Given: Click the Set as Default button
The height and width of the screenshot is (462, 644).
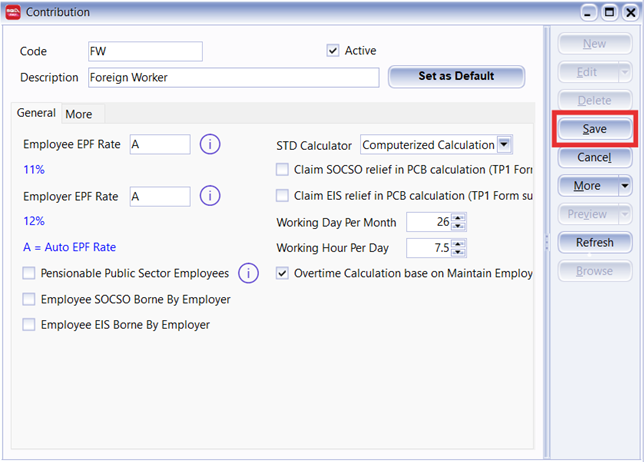Looking at the screenshot, I should (456, 77).
